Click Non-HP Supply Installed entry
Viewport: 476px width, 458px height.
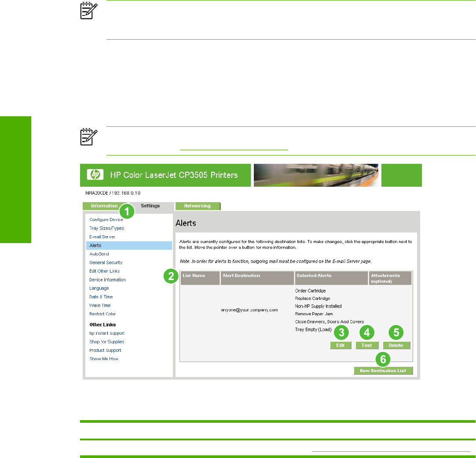(x=318, y=307)
